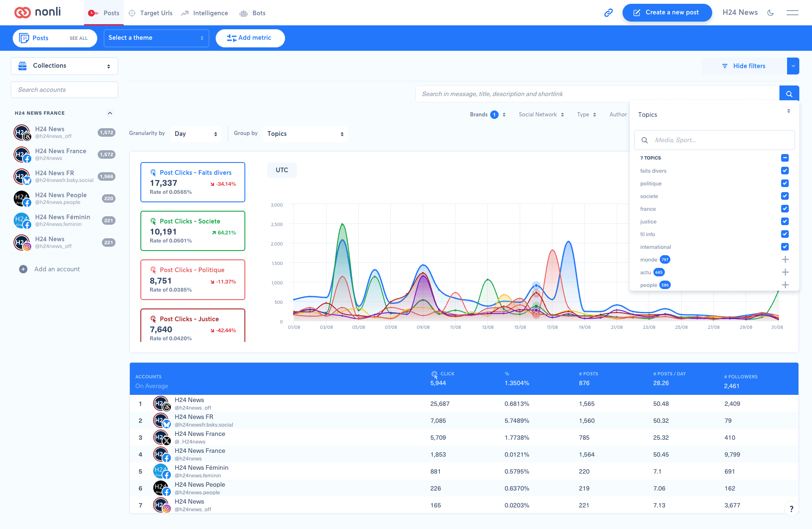Image resolution: width=812 pixels, height=529 pixels.
Task: Open the Social Network filter dropdown
Action: (541, 115)
